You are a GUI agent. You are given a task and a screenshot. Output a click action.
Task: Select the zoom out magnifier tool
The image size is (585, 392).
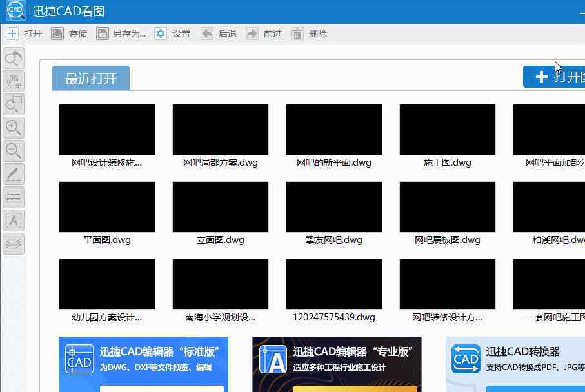coord(14,151)
